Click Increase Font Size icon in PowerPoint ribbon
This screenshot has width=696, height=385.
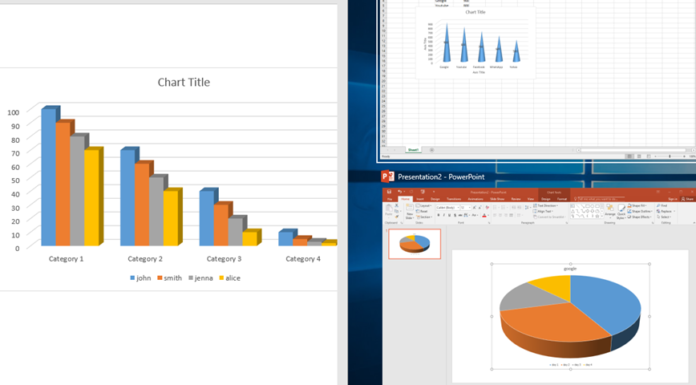(x=475, y=207)
